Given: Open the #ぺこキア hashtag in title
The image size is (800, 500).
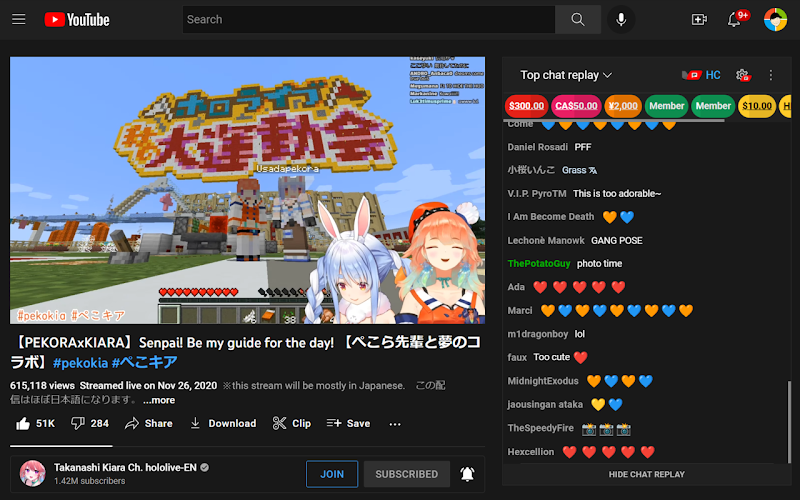Looking at the screenshot, I should (144, 362).
